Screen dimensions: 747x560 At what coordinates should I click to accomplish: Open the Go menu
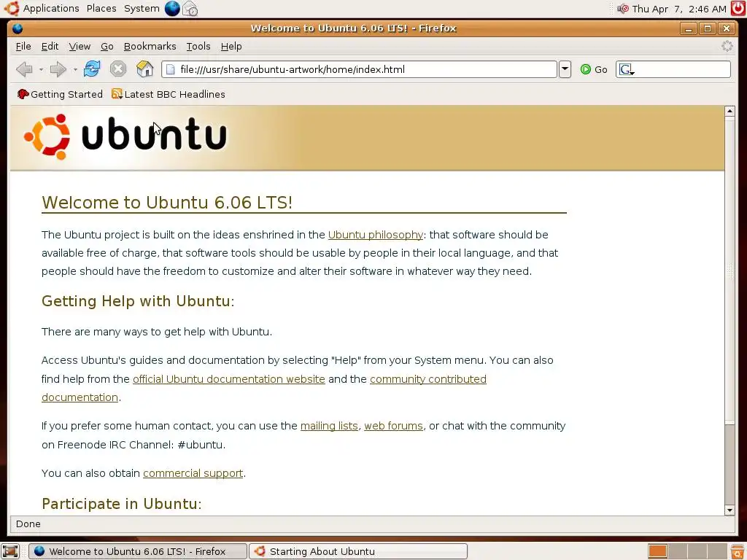pos(107,46)
